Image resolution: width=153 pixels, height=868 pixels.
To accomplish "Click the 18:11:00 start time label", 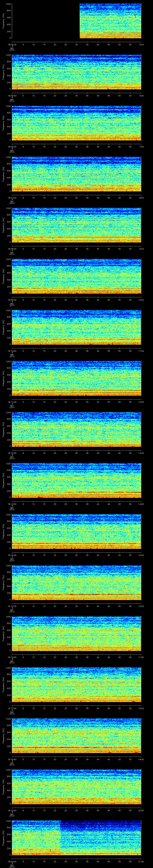I will click(12, 402).
